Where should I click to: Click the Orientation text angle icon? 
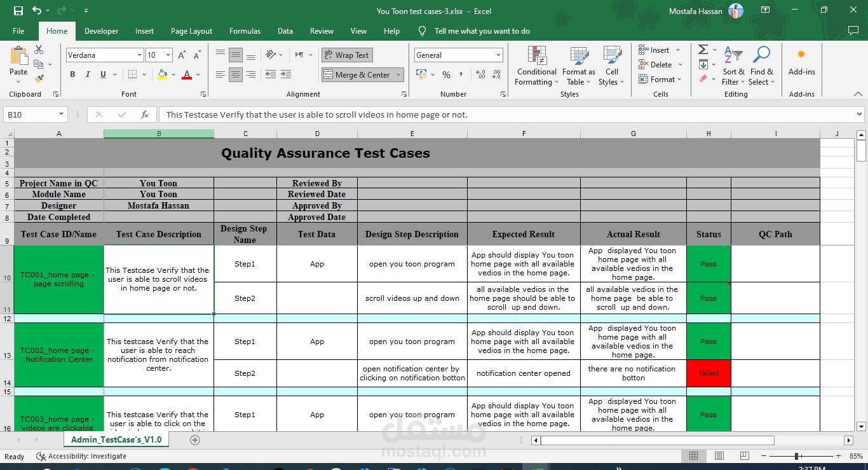coord(271,55)
